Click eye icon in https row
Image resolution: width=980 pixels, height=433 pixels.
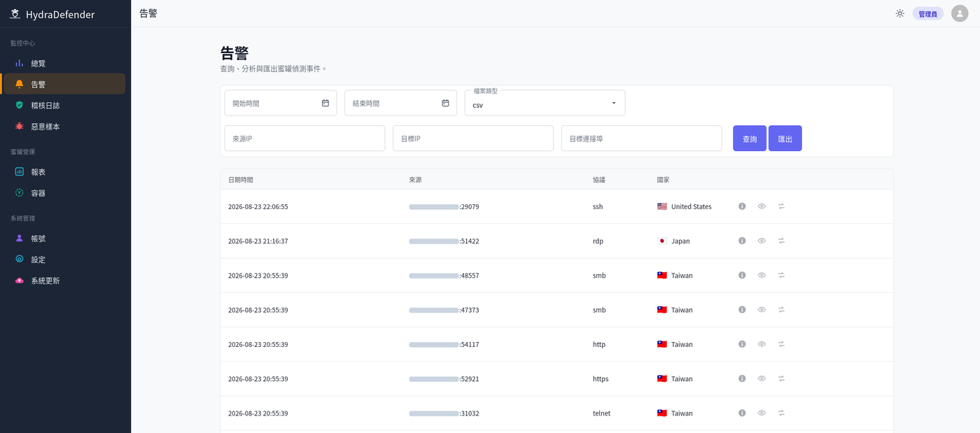pyautogui.click(x=762, y=378)
